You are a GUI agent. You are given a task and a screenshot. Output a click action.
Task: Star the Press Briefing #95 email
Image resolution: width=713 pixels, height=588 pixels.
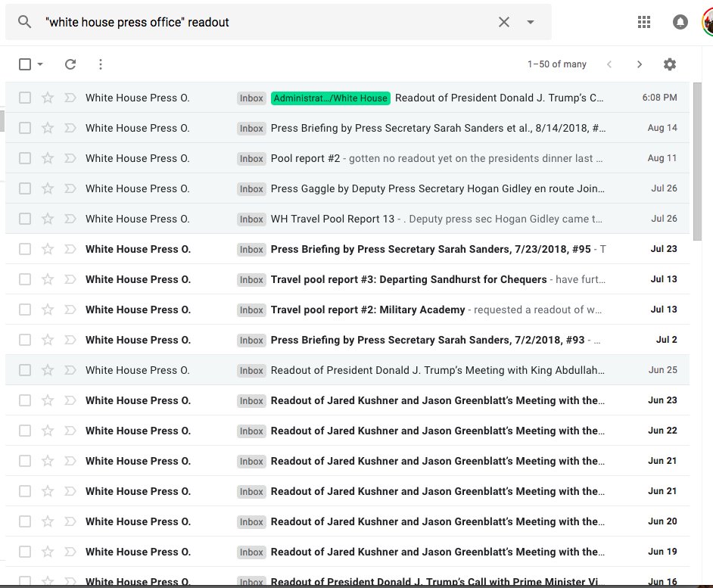(48, 249)
